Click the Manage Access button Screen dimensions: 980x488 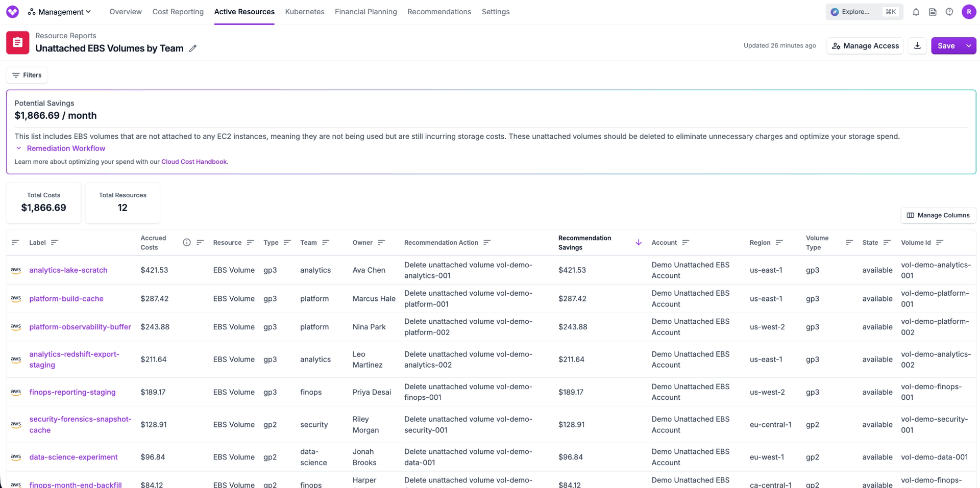coord(865,45)
